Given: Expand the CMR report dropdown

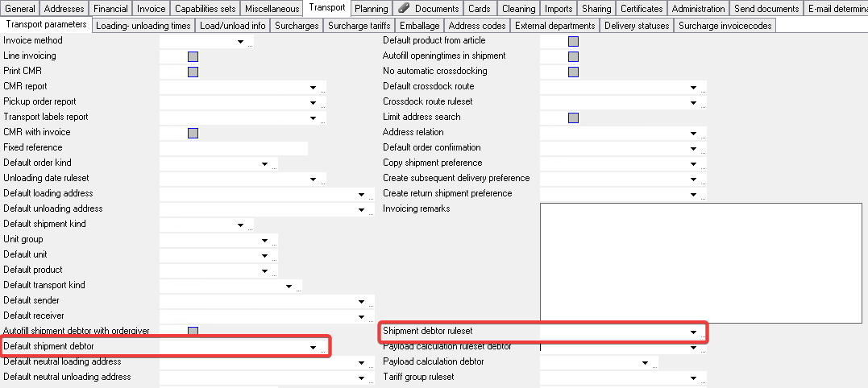Looking at the screenshot, I should tap(313, 87).
